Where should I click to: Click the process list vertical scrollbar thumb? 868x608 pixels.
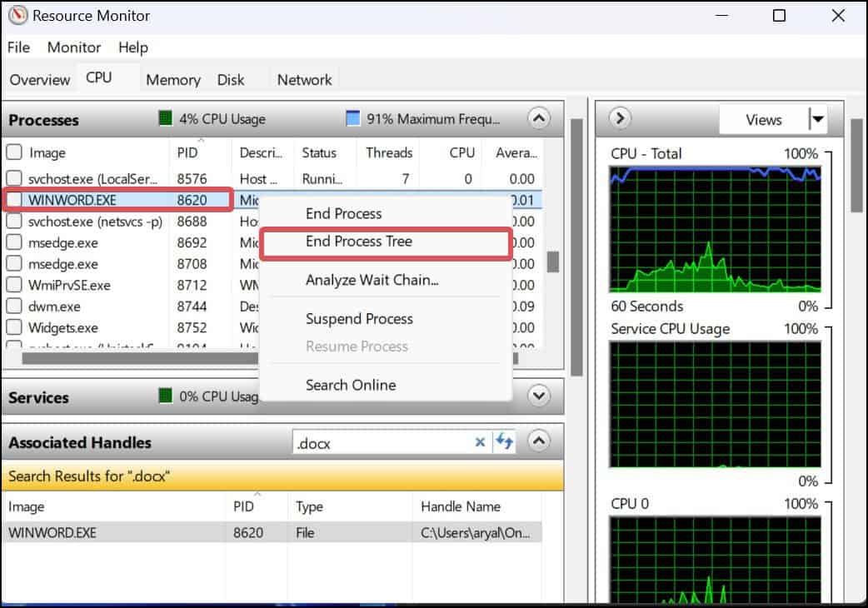tap(552, 262)
